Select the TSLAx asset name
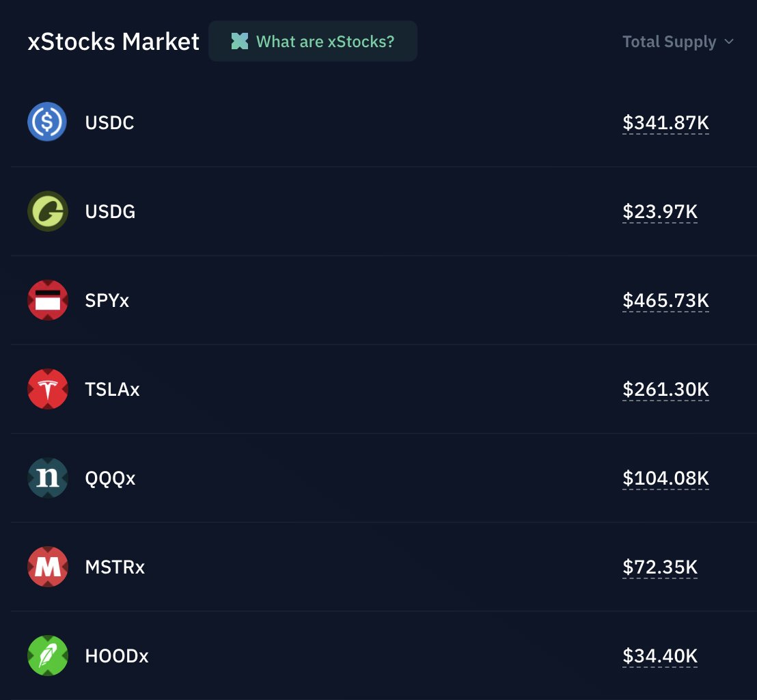The width and height of the screenshot is (757, 700). (x=112, y=390)
